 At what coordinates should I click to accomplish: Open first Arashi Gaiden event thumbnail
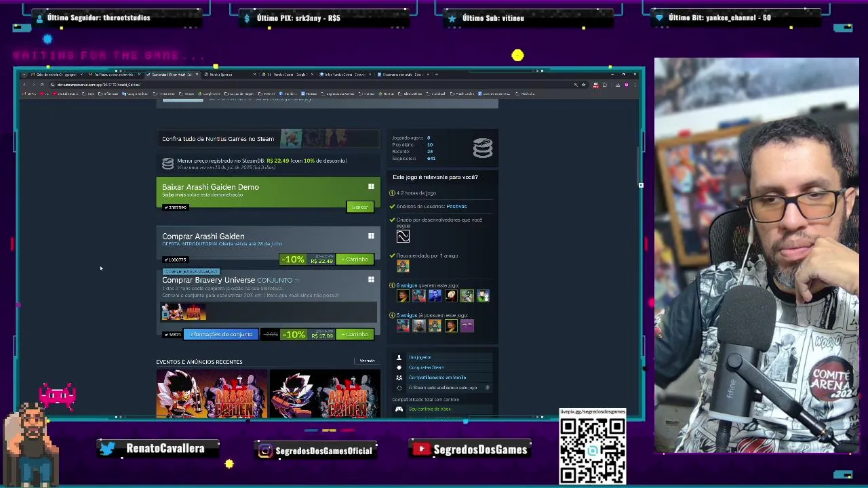coord(212,393)
